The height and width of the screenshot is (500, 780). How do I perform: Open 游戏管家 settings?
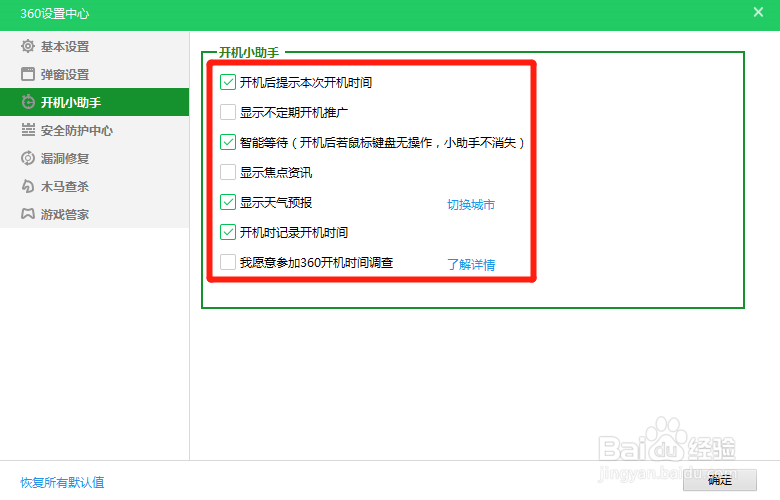coord(95,214)
